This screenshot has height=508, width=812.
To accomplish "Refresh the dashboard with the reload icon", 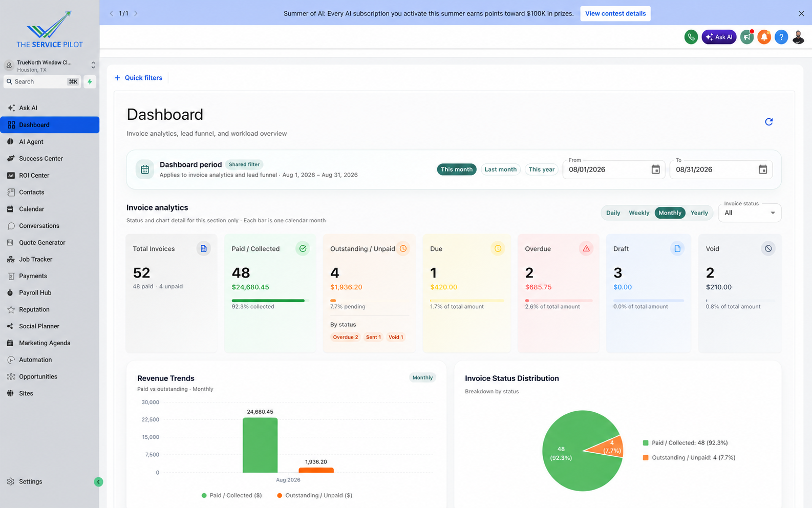I will click(768, 122).
